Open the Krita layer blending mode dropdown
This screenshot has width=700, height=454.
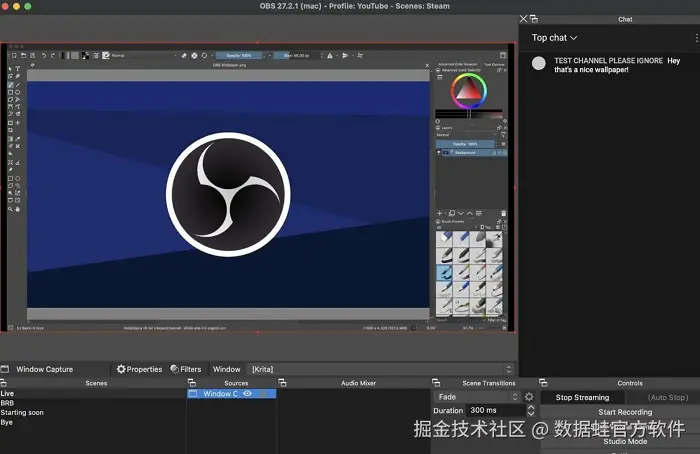466,134
